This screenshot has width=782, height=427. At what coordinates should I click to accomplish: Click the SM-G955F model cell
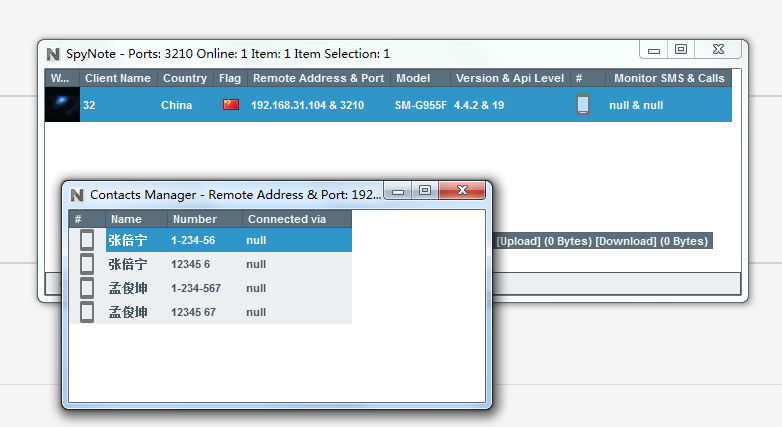pos(421,105)
